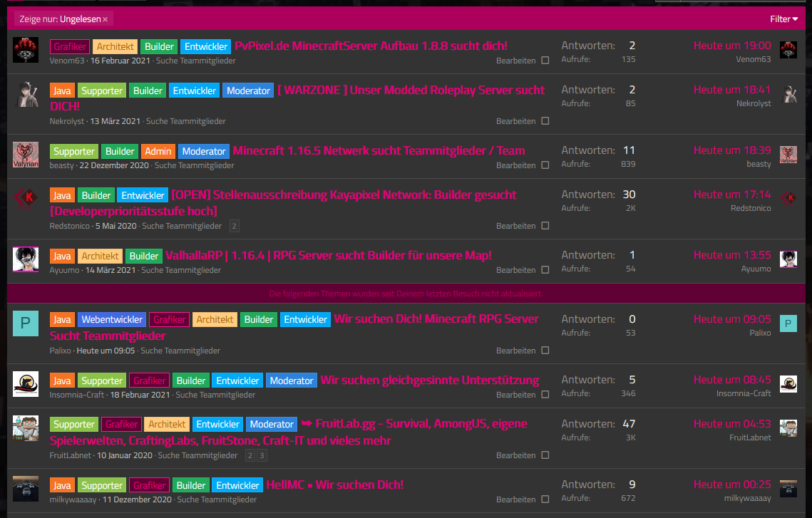The image size is (812, 518).
Task: Remove the Ungelesen filter with its x
Action: coord(105,19)
